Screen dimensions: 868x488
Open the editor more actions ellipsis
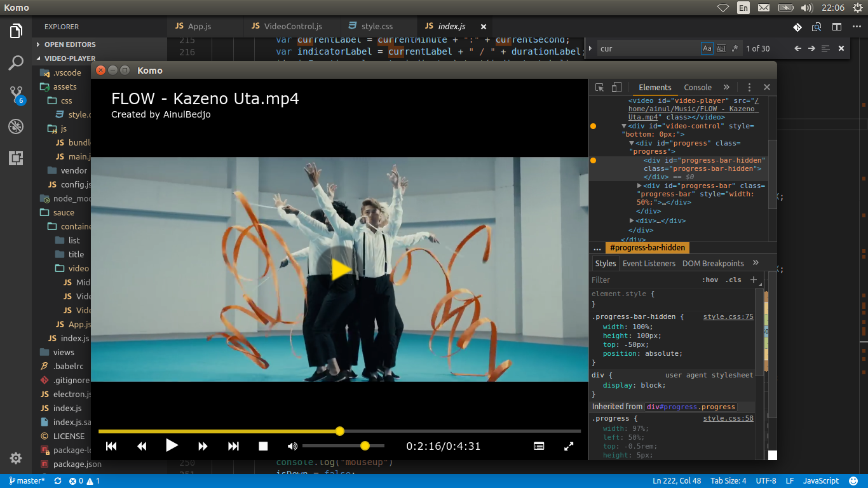point(855,27)
